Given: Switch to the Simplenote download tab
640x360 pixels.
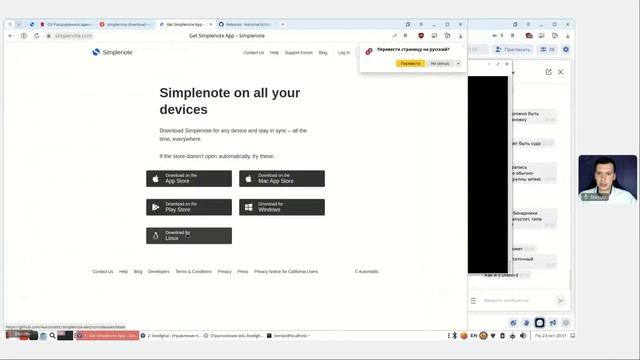Looking at the screenshot, I should [x=127, y=24].
